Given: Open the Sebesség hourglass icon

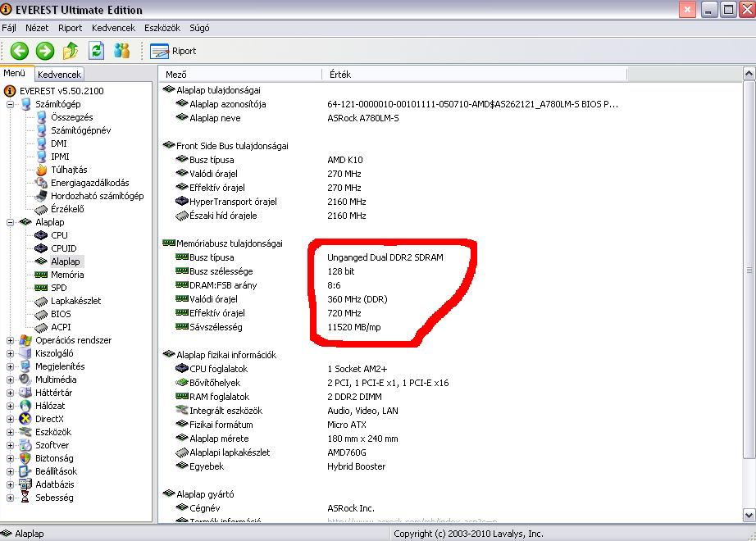Looking at the screenshot, I should click(25, 497).
